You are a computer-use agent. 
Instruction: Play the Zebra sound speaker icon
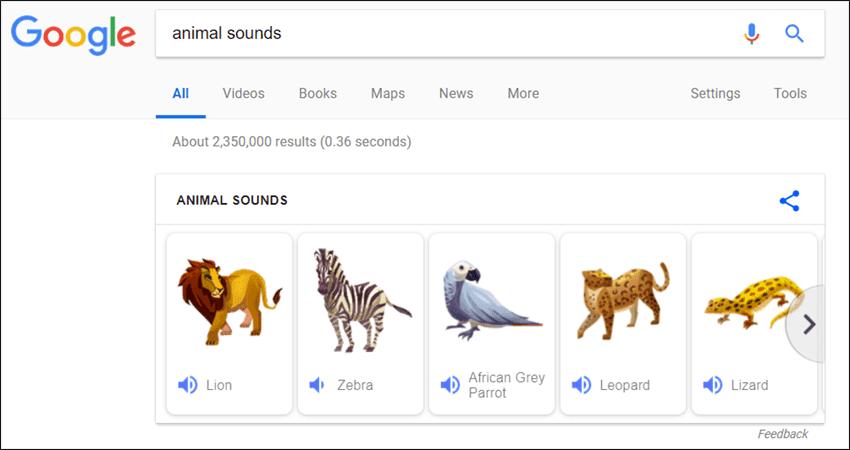[317, 385]
